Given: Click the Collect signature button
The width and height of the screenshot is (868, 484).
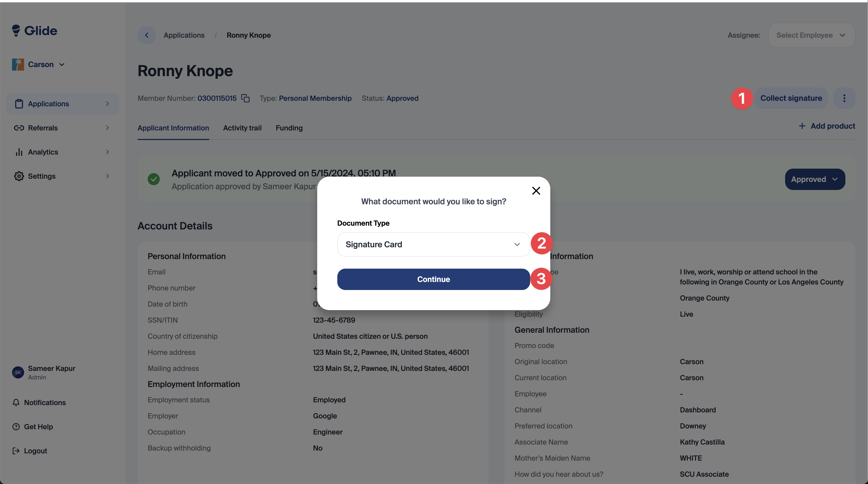Looking at the screenshot, I should [791, 99].
